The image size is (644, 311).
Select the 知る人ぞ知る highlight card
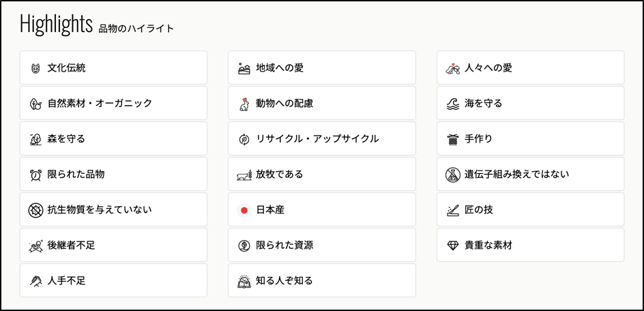[x=322, y=280]
